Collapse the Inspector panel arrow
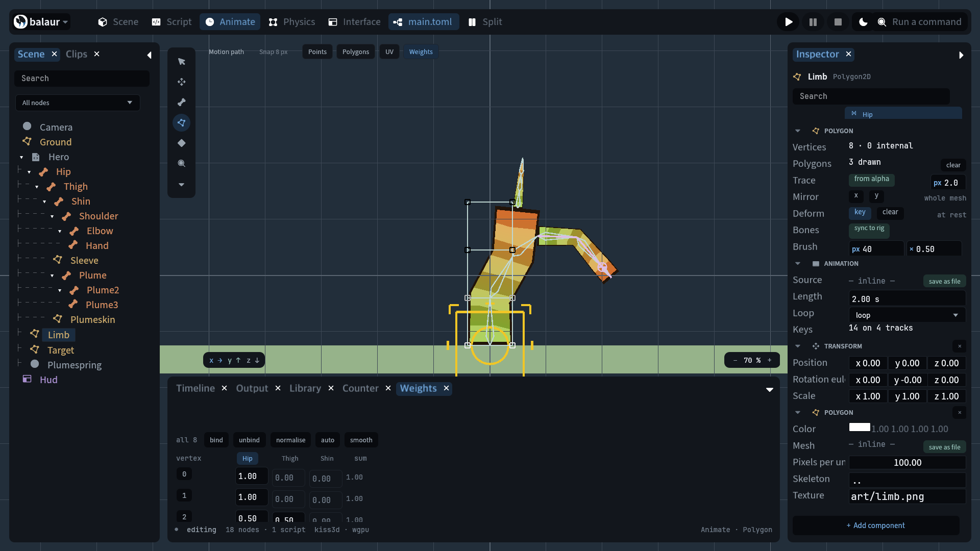 [x=961, y=55]
